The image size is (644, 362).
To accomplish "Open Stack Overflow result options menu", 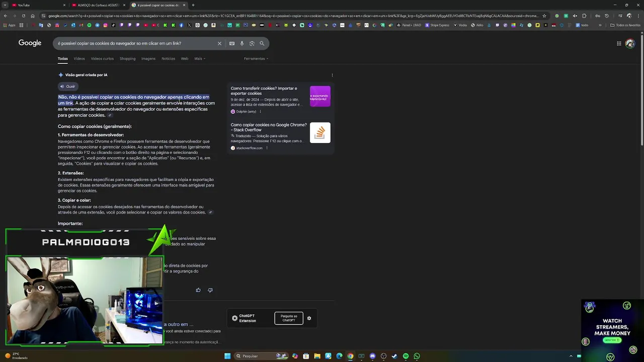I will 267,148.
